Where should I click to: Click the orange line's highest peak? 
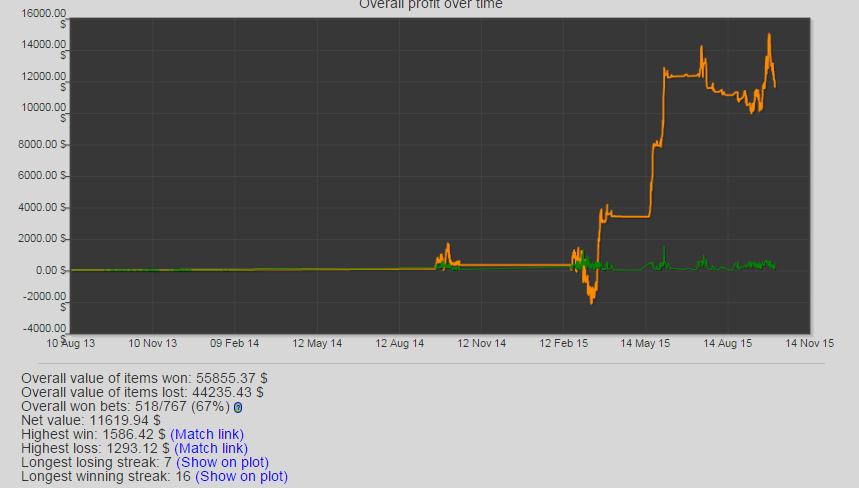click(769, 35)
